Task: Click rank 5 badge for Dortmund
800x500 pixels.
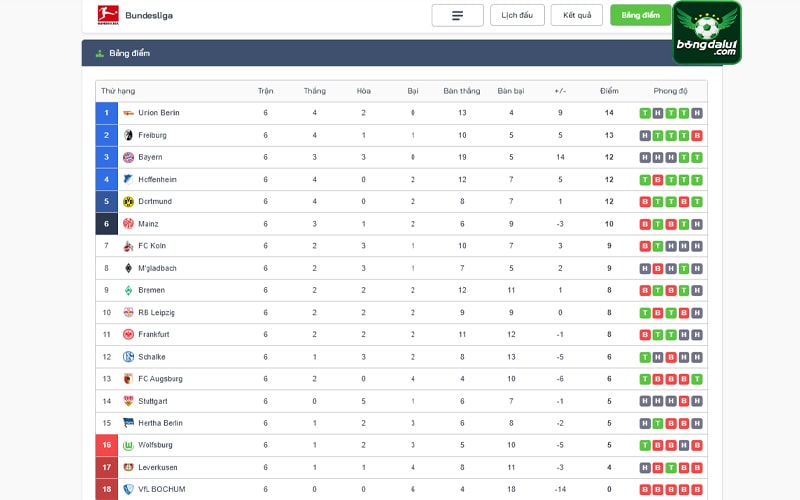Action: [107, 202]
